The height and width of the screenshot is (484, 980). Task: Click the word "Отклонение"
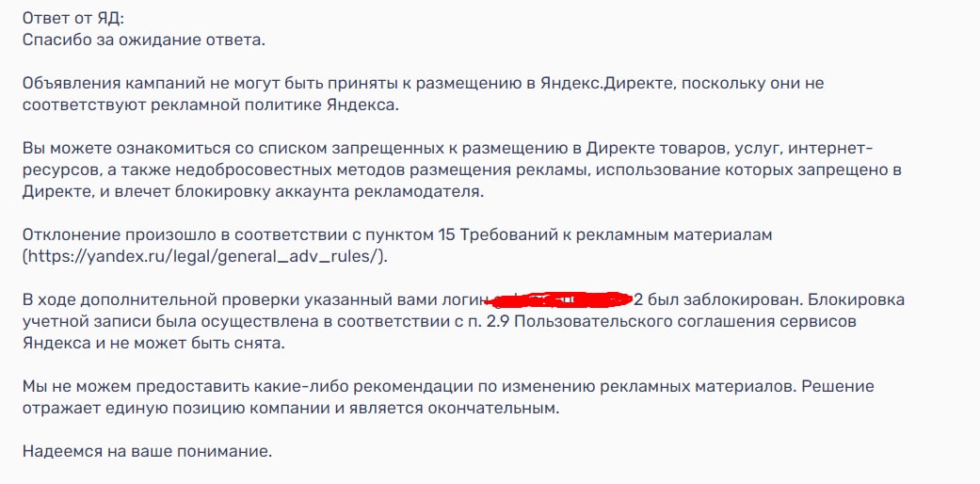(67, 234)
